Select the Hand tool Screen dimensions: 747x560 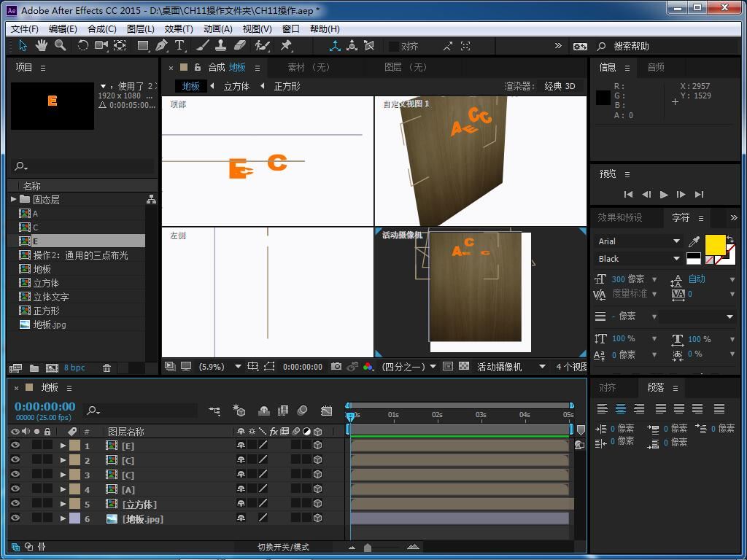[42, 45]
